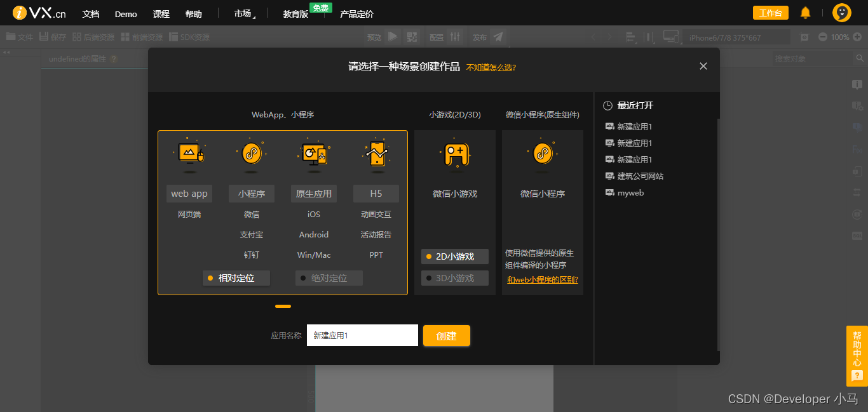The image size is (868, 412).
Task: Select the 小程序 button
Action: (x=252, y=194)
